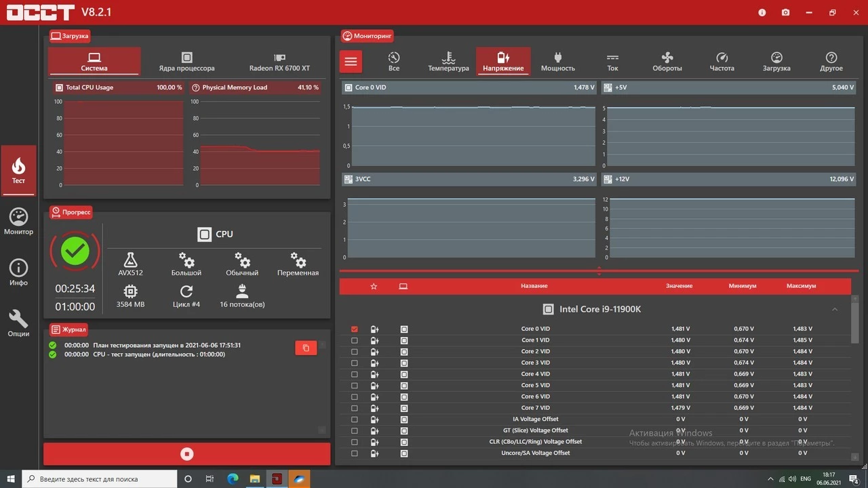The width and height of the screenshot is (868, 488).
Task: Click the AVX512 instruction set flask icon
Action: coord(130,260)
